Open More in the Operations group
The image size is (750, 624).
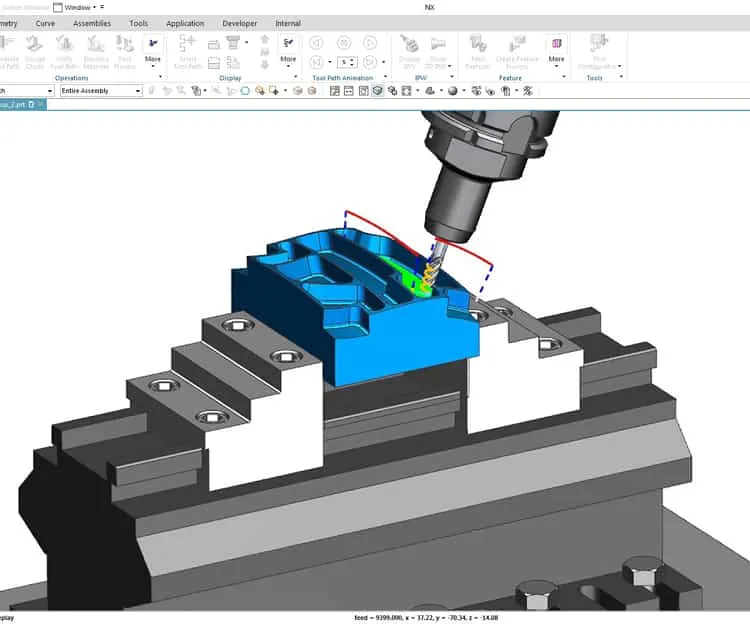pos(153,51)
